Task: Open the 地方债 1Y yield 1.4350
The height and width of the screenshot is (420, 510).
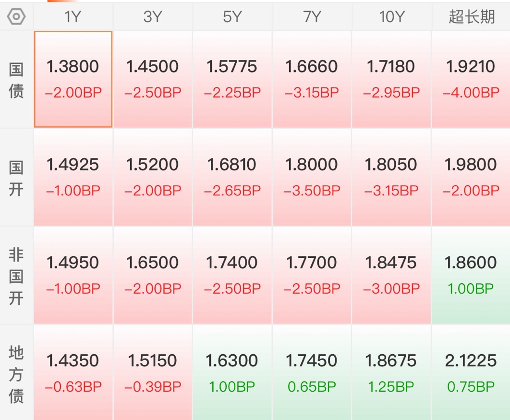Action: pyautogui.click(x=73, y=373)
